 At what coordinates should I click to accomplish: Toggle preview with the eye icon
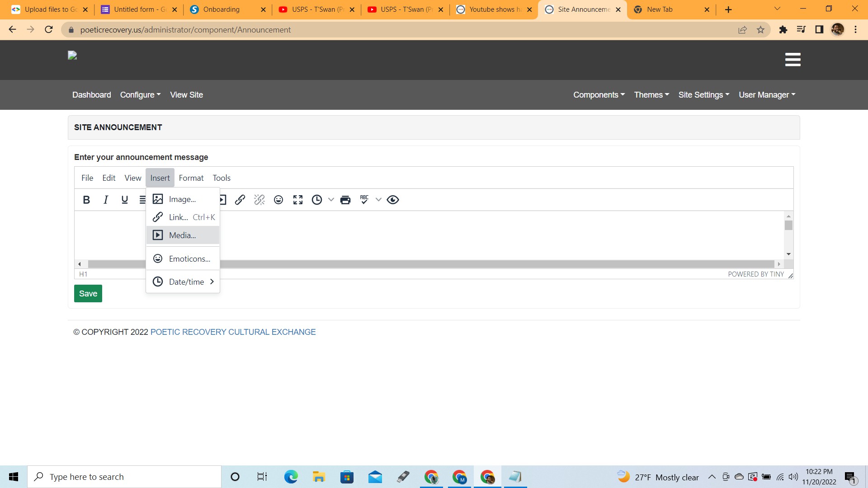(393, 200)
